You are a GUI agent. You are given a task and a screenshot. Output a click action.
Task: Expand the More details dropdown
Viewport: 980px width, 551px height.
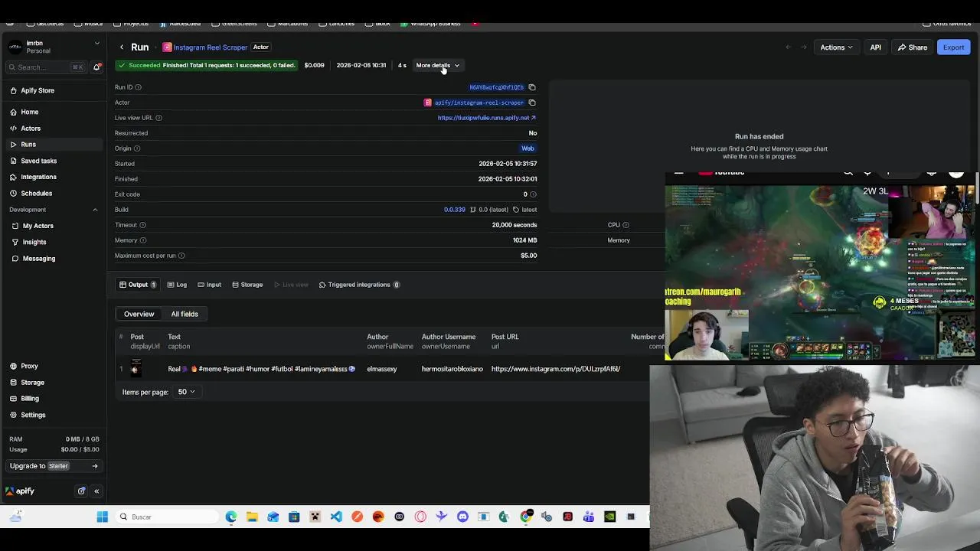[x=437, y=65]
